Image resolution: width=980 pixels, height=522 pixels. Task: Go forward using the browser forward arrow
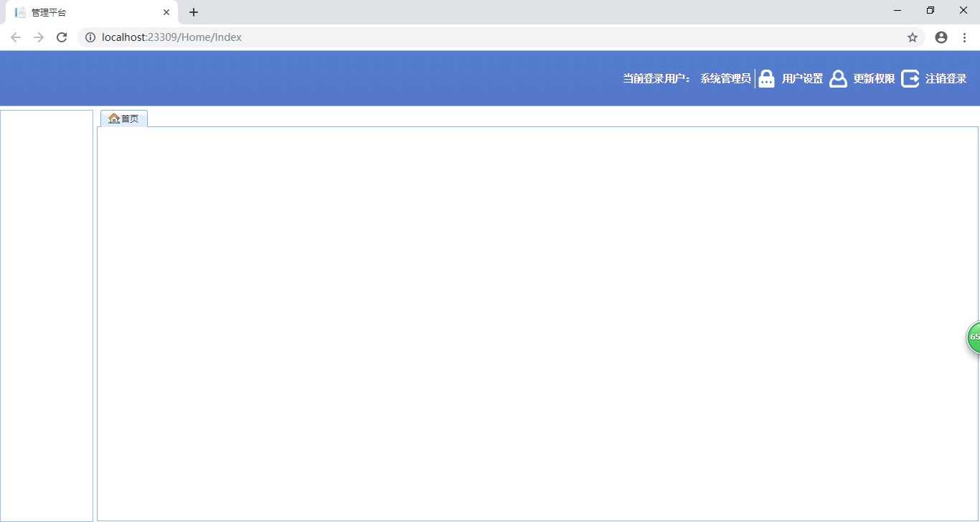[39, 37]
